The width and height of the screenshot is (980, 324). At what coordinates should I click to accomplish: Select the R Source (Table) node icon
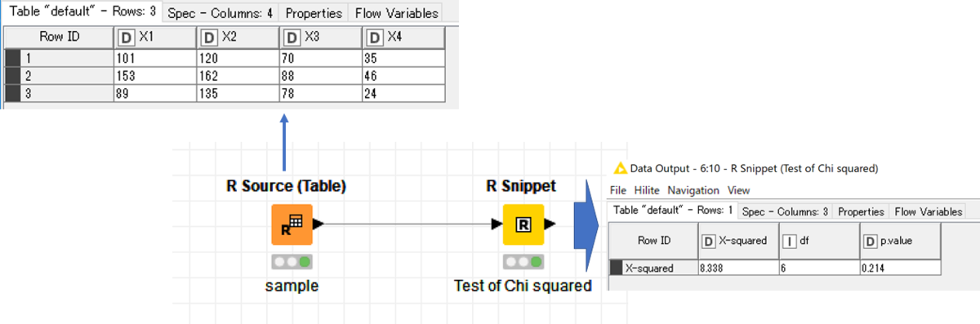point(292,224)
